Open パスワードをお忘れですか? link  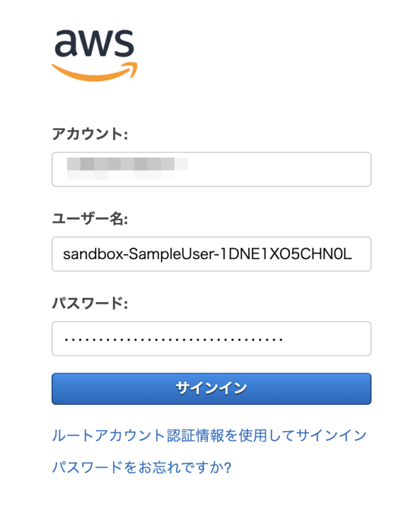(142, 467)
